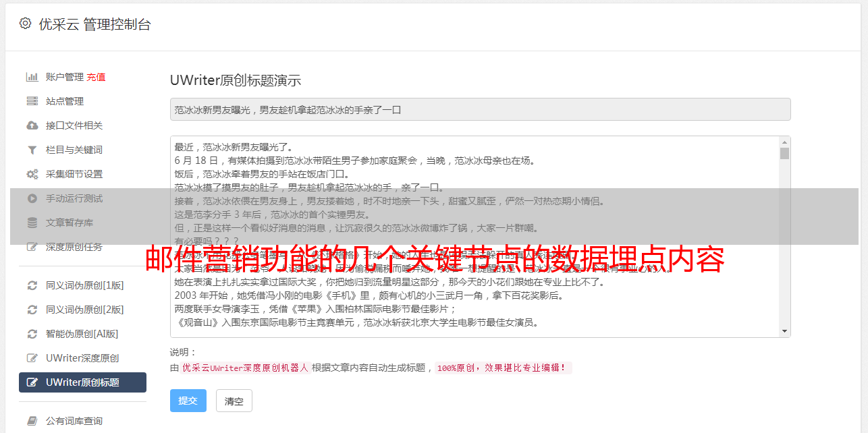Select UWriter深度原创 in sidebar
The height and width of the screenshot is (433, 868).
82,358
